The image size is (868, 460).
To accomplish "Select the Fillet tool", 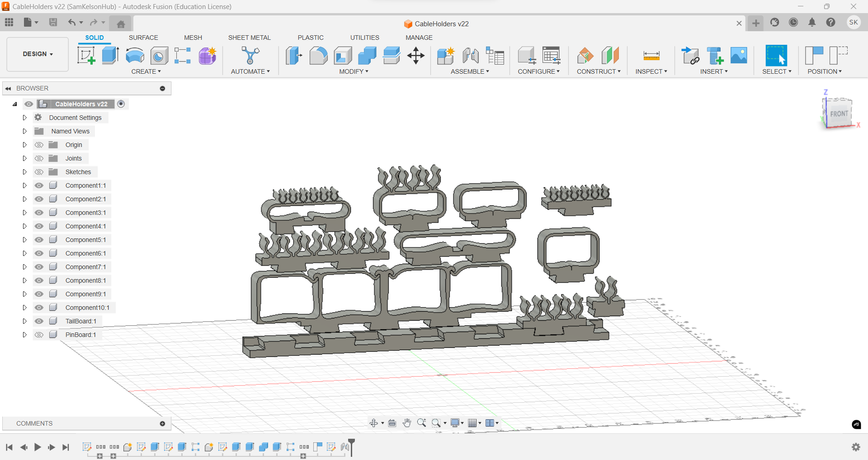I will 318,56.
